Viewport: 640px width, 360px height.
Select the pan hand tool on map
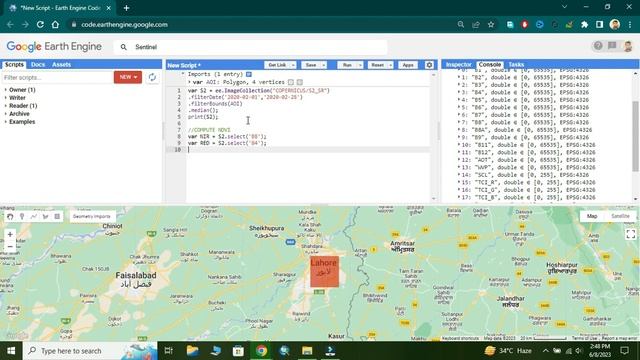[10, 216]
